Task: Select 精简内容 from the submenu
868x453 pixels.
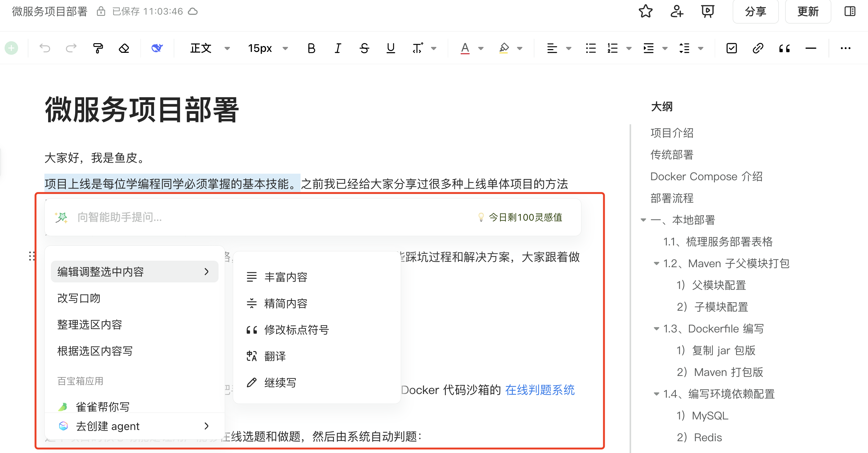Action: click(286, 304)
